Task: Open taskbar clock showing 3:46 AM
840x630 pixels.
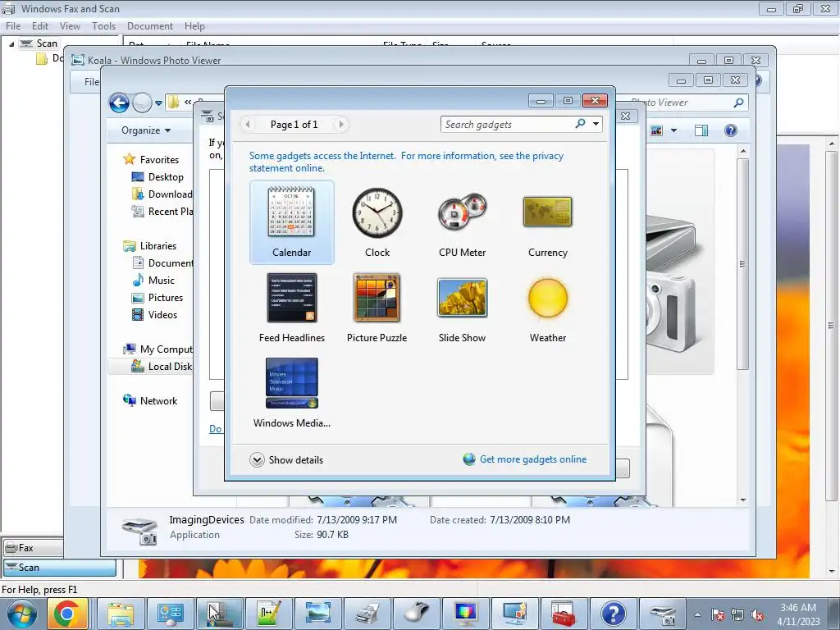Action: (x=798, y=614)
